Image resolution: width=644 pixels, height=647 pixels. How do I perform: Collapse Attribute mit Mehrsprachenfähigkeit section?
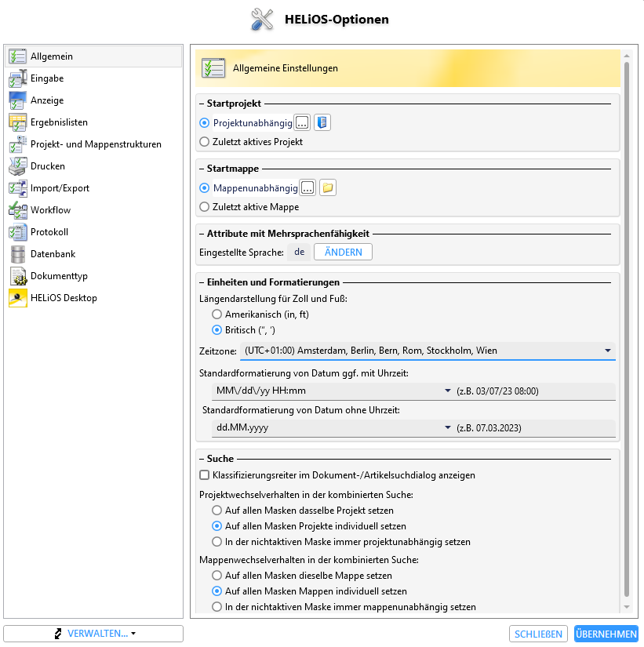pos(202,234)
